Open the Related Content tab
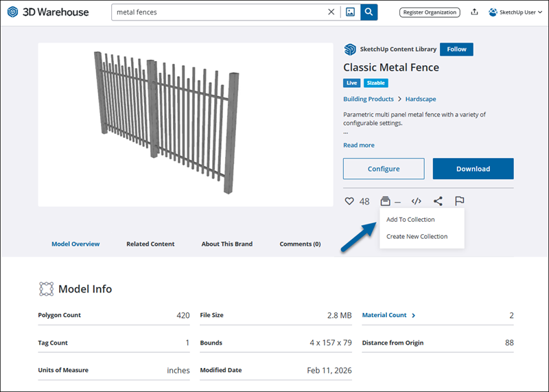 pyautogui.click(x=150, y=244)
